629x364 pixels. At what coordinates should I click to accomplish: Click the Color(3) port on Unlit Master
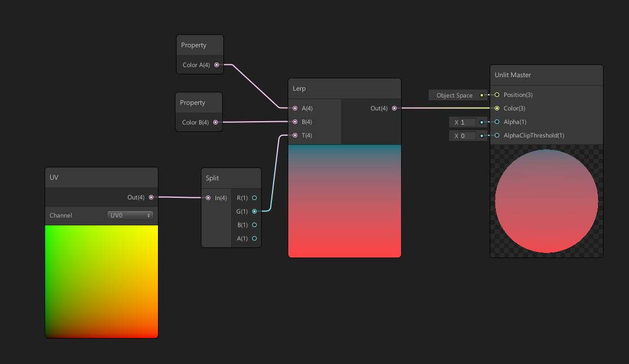click(497, 108)
